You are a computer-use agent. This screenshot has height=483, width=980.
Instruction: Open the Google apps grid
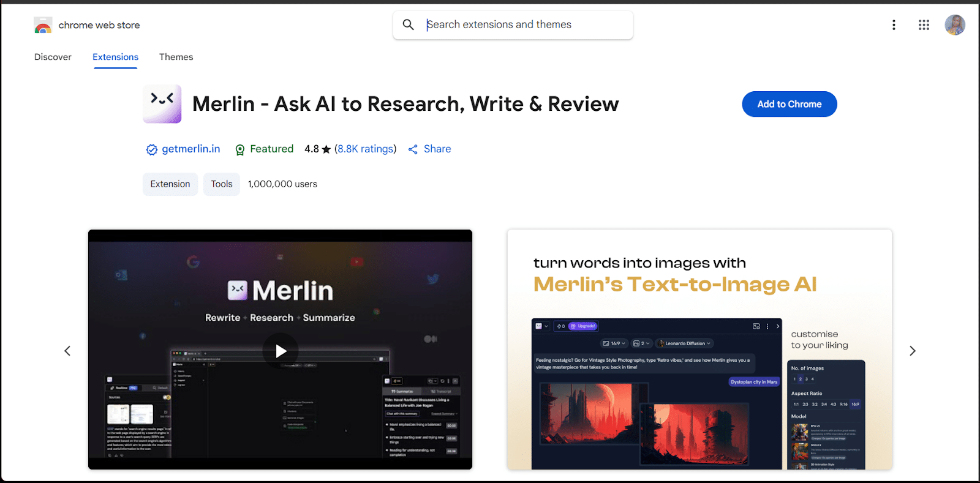coord(924,25)
